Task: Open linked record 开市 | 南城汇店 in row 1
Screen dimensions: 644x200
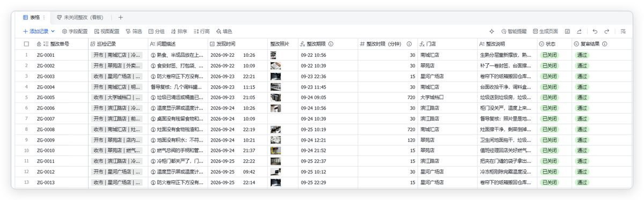Action: (117, 55)
